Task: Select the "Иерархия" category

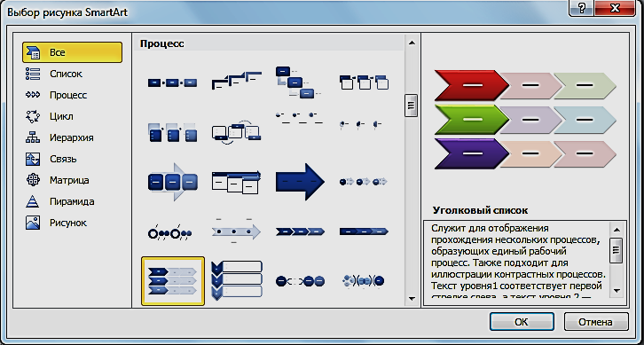Action: coord(72,137)
